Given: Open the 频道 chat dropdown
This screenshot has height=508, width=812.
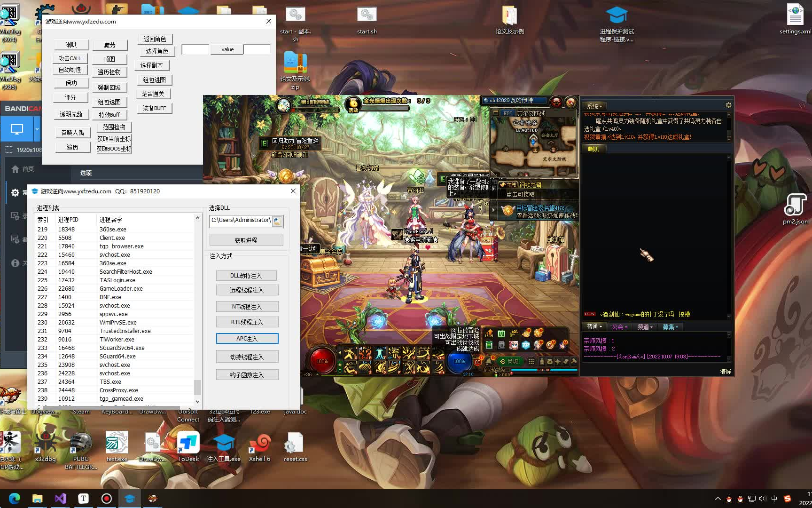Looking at the screenshot, I should coord(645,326).
